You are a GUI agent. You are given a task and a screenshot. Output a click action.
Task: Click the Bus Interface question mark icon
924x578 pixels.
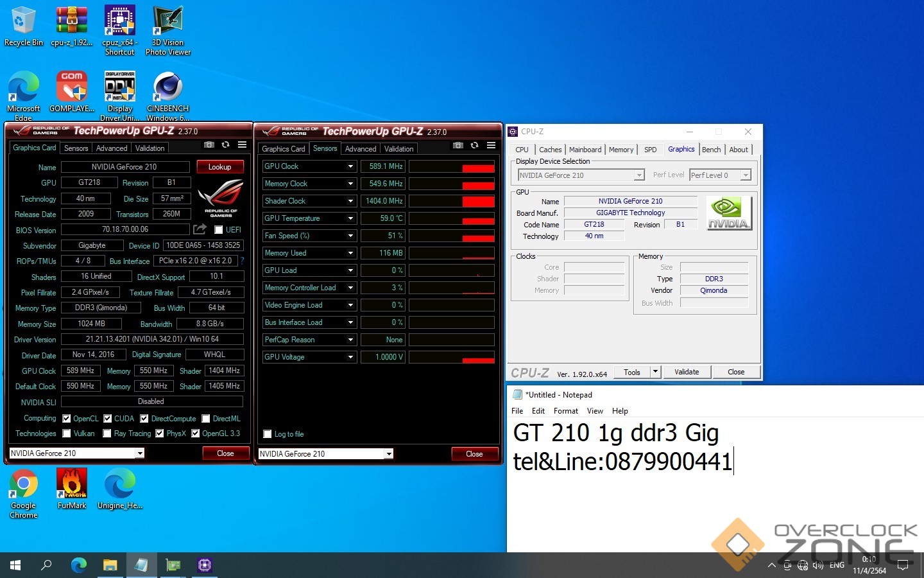[242, 261]
